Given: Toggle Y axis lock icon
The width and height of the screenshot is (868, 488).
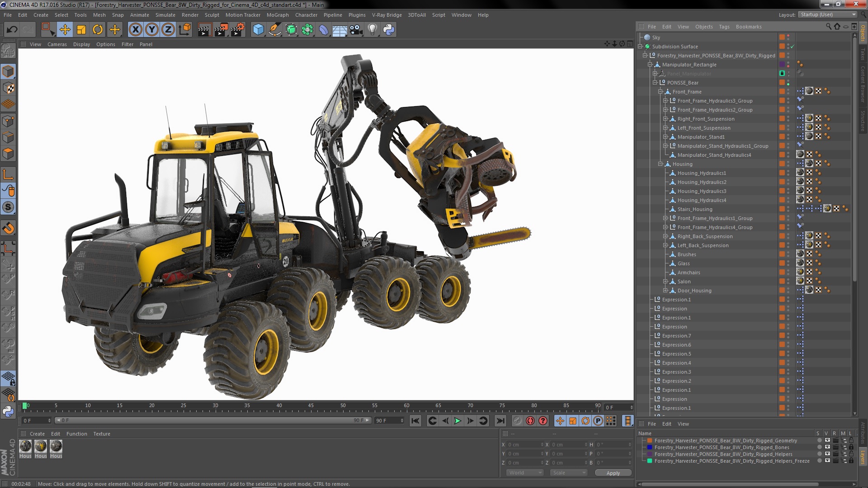Looking at the screenshot, I should (152, 30).
